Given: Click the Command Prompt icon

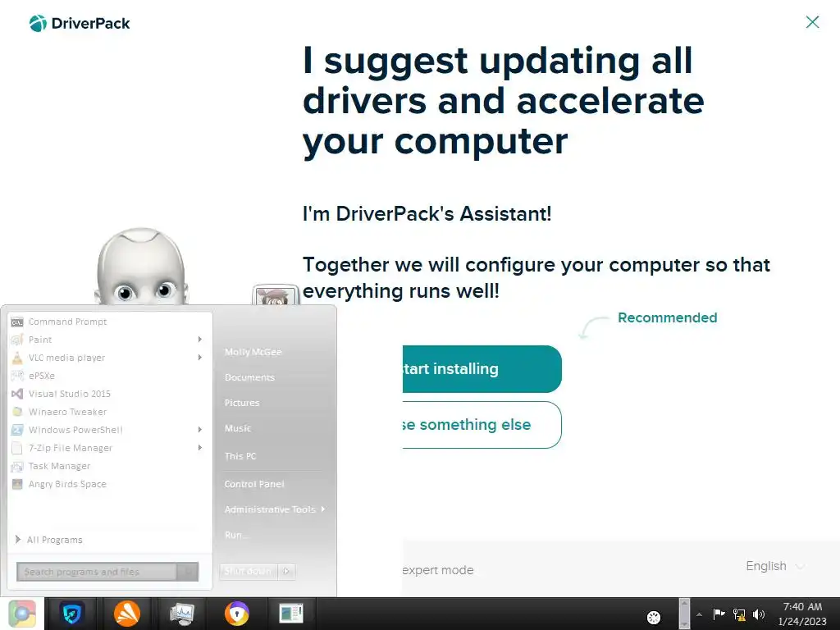Looking at the screenshot, I should [17, 322].
